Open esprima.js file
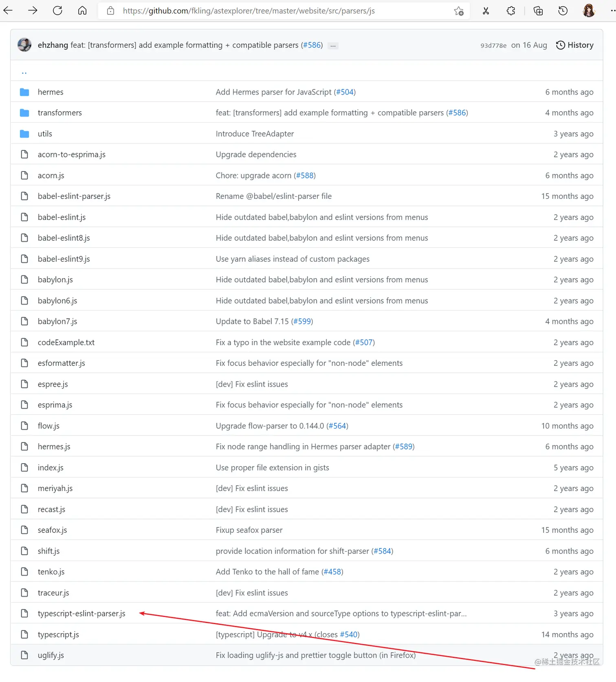616x682 pixels. click(55, 405)
